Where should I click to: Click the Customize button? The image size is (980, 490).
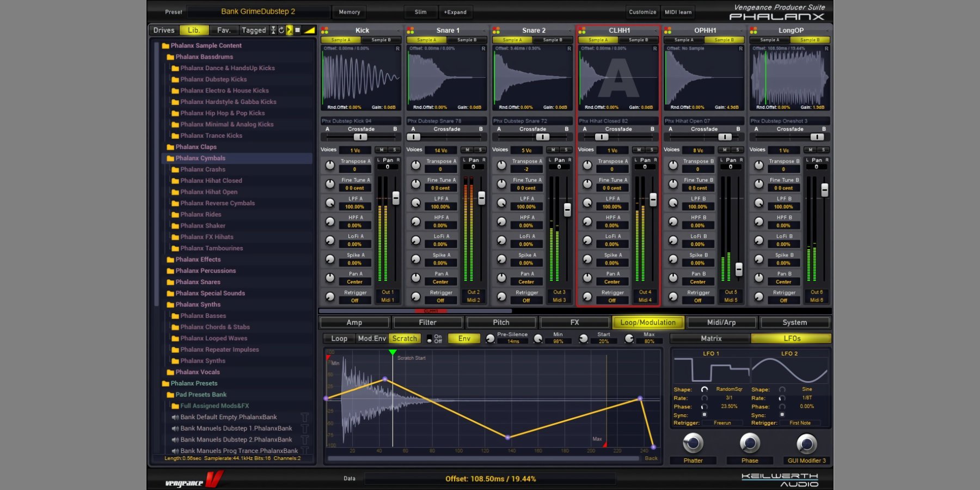coord(643,12)
